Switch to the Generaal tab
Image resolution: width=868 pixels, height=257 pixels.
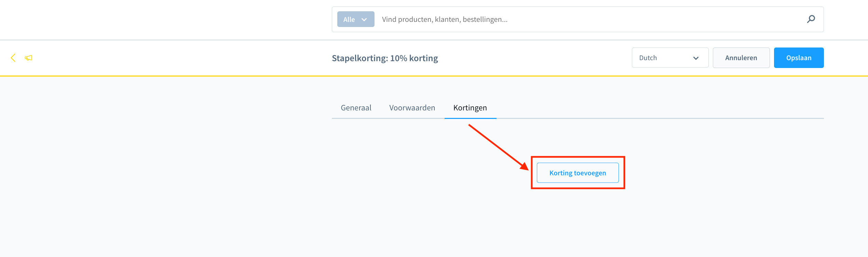pos(356,107)
